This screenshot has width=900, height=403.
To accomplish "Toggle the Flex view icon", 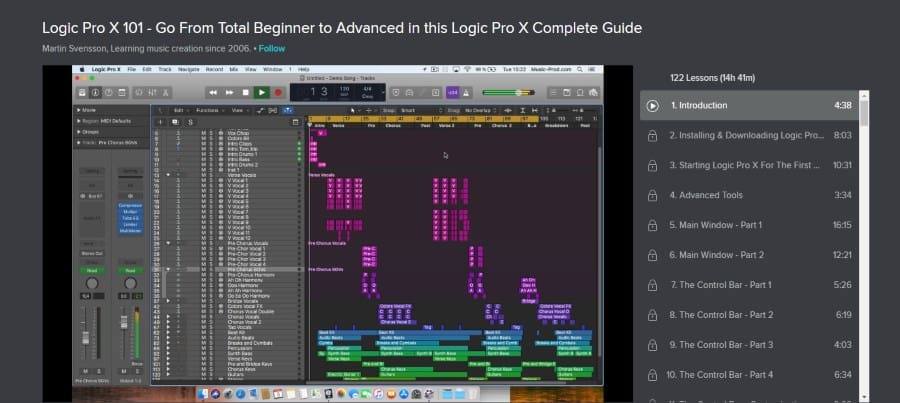I will [x=273, y=110].
